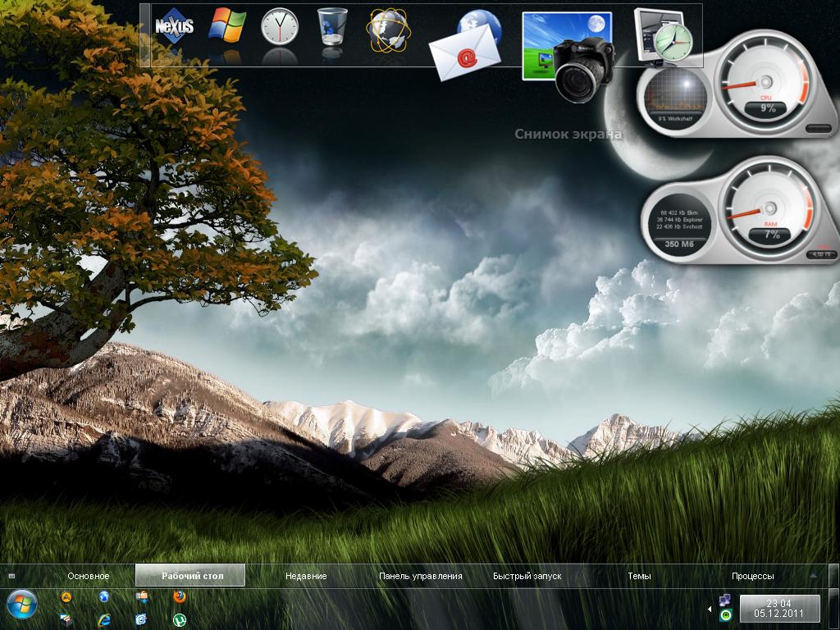Switch to Панель управления tab

(421, 576)
